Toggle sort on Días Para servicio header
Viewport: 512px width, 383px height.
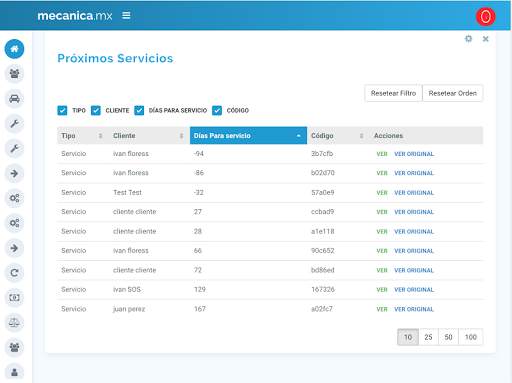[x=248, y=136]
